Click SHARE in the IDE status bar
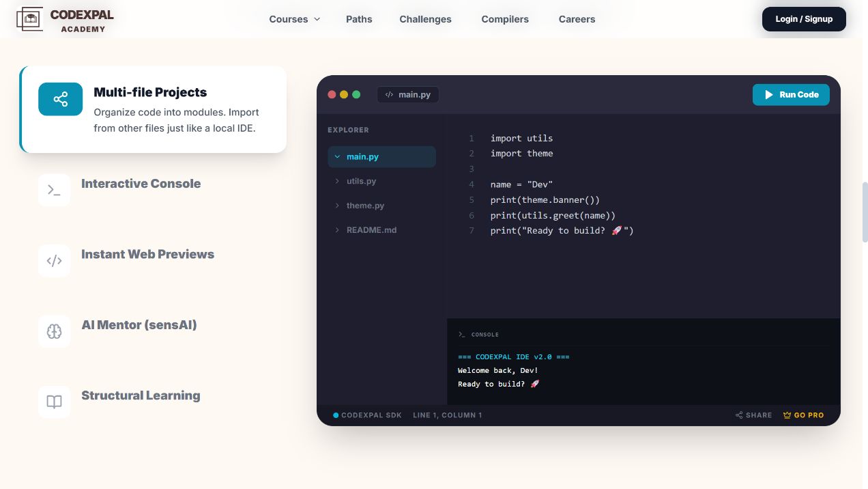The image size is (868, 489). coord(754,415)
